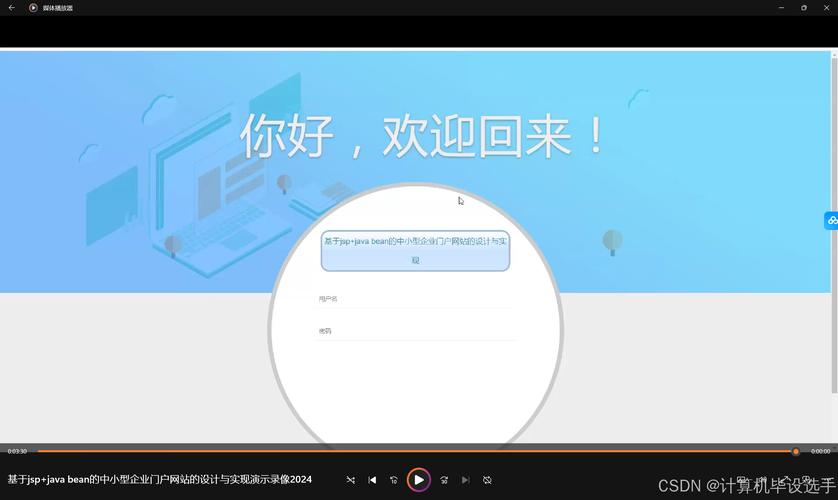The height and width of the screenshot is (500, 838).
Task: Go to the next track
Action: (465, 480)
